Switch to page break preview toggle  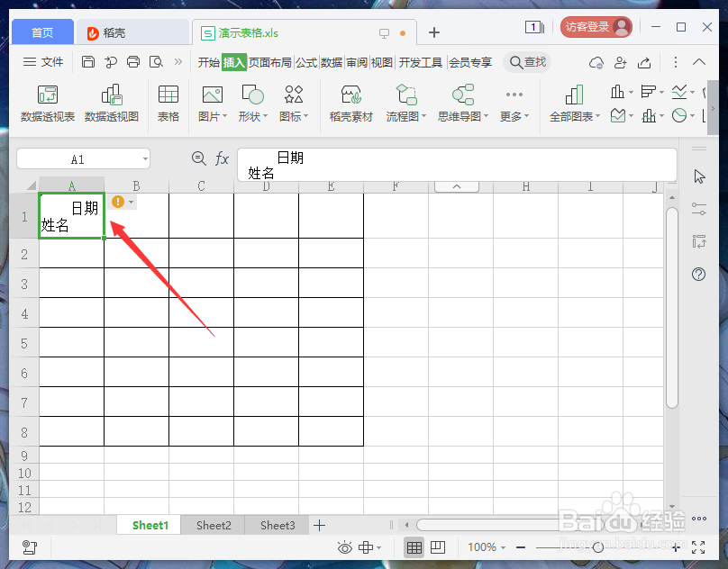click(x=438, y=546)
